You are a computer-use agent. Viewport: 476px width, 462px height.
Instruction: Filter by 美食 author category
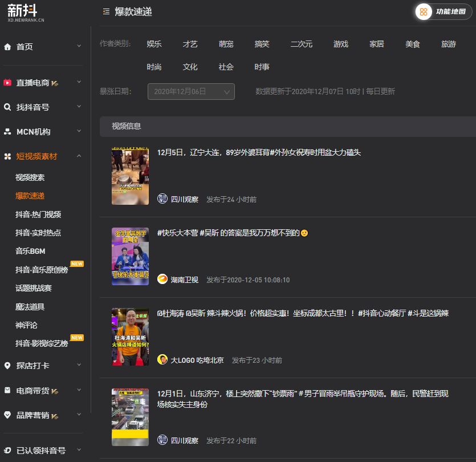coord(413,44)
